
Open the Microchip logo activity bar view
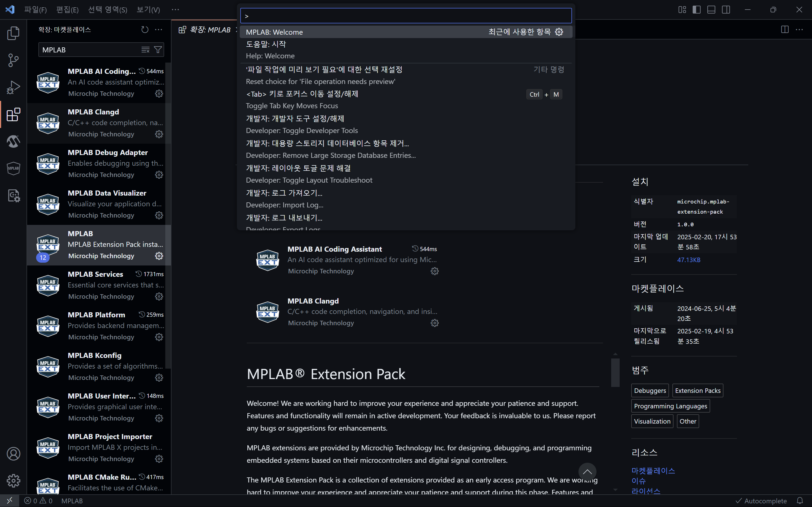coord(14,141)
